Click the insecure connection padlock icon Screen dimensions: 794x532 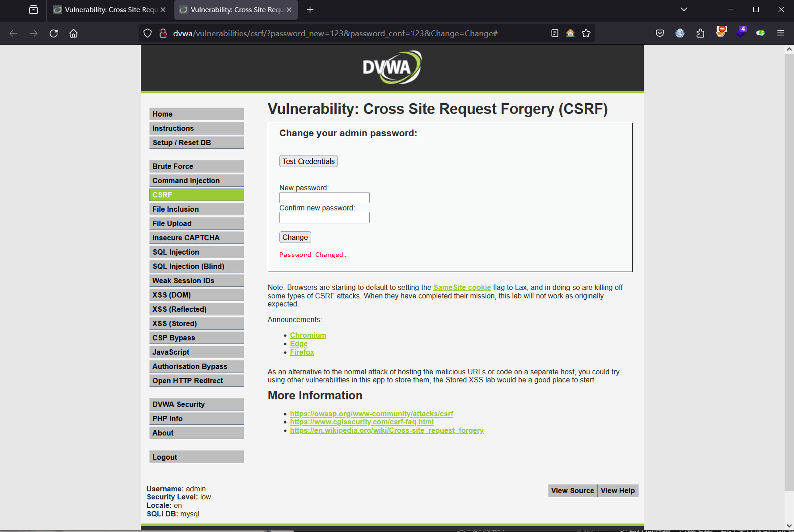click(x=163, y=33)
